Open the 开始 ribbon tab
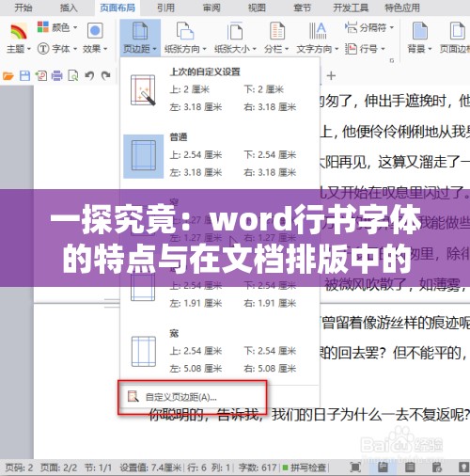The width and height of the screenshot is (470, 476). (x=23, y=8)
